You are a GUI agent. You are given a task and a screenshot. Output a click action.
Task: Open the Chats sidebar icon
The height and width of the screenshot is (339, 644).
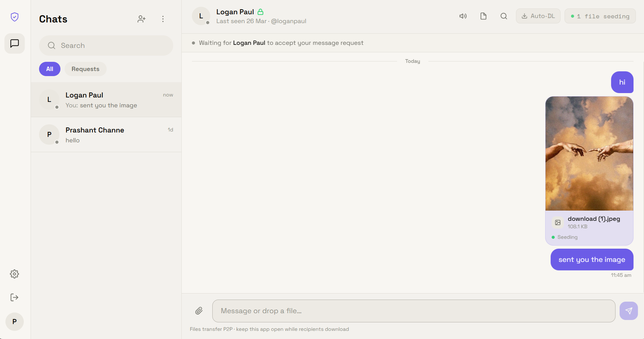click(x=15, y=43)
